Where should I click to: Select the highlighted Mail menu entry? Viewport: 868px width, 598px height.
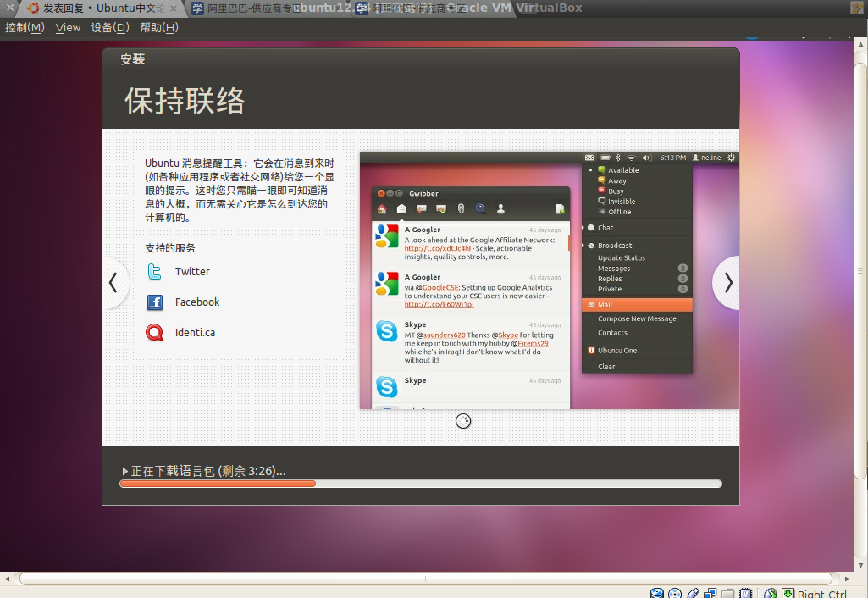(637, 305)
